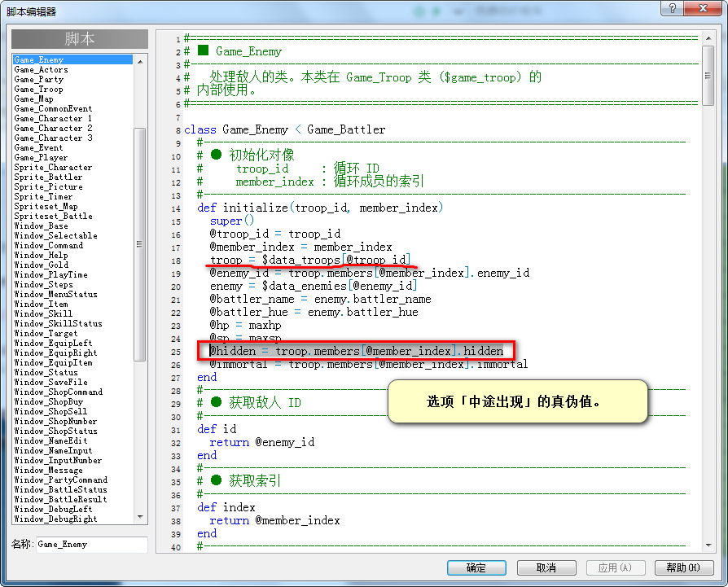Click the 取消 button
This screenshot has width=728, height=587.
pyautogui.click(x=546, y=567)
